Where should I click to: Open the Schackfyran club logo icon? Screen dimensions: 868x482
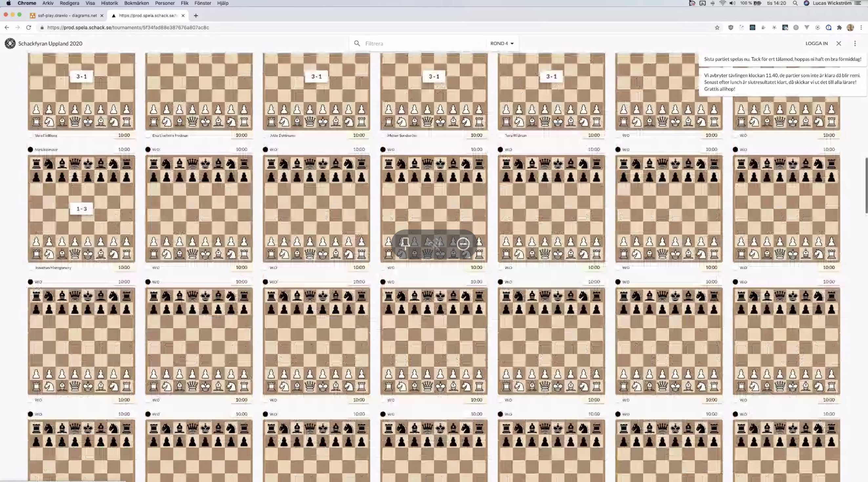(x=10, y=44)
